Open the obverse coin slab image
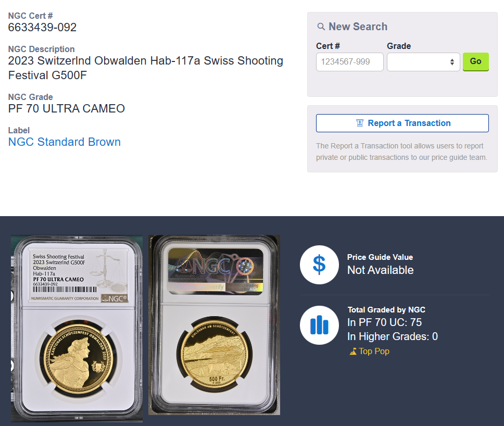The width and height of the screenshot is (504, 426). 77,329
